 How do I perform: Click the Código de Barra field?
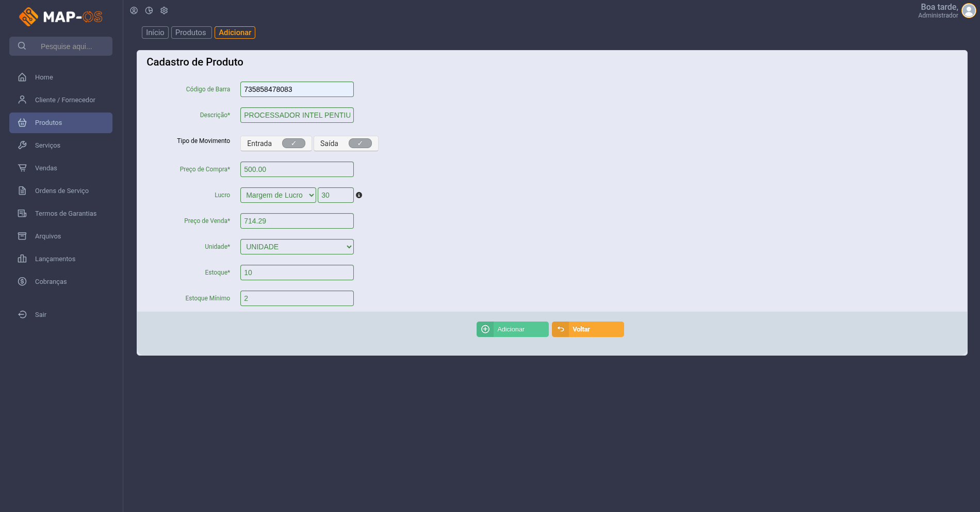click(297, 89)
